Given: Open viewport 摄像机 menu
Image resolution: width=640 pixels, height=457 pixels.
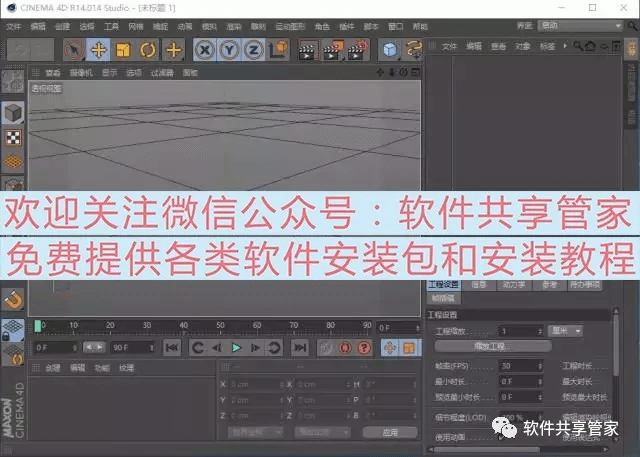Looking at the screenshot, I should [x=81, y=73].
